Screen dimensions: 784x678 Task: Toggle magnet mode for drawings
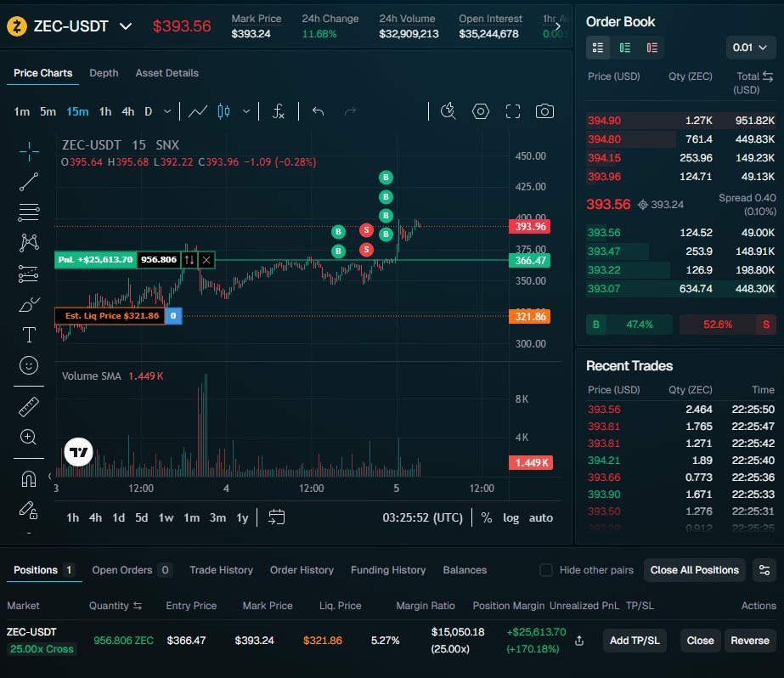[29, 479]
